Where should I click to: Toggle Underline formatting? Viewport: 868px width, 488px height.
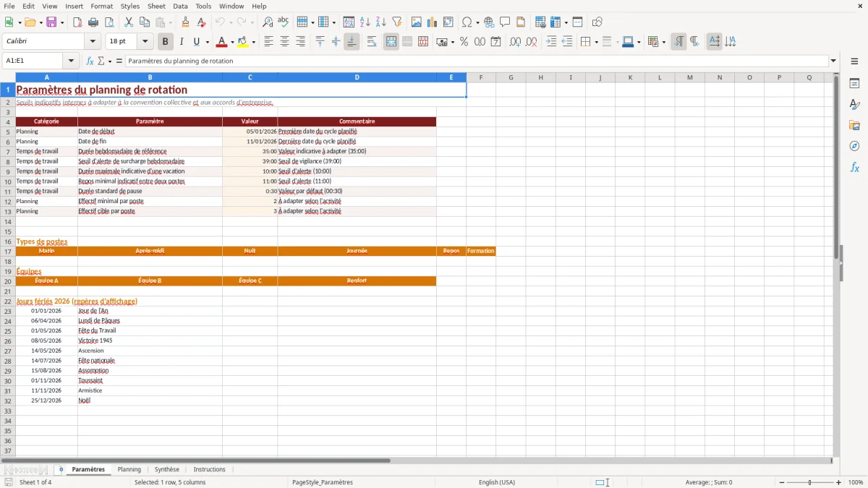coord(197,42)
